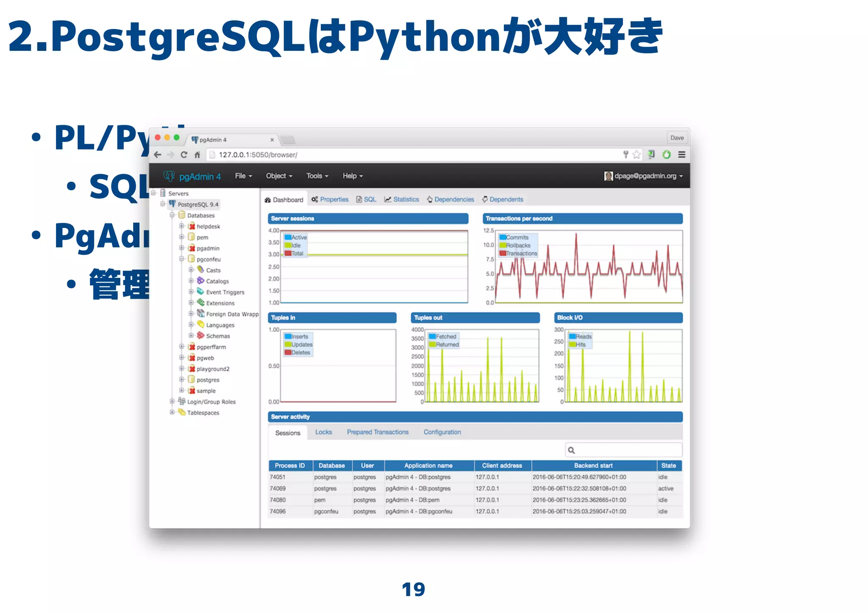Screen dimensions: 868x613
Task: Open the Help menu
Action: click(353, 176)
